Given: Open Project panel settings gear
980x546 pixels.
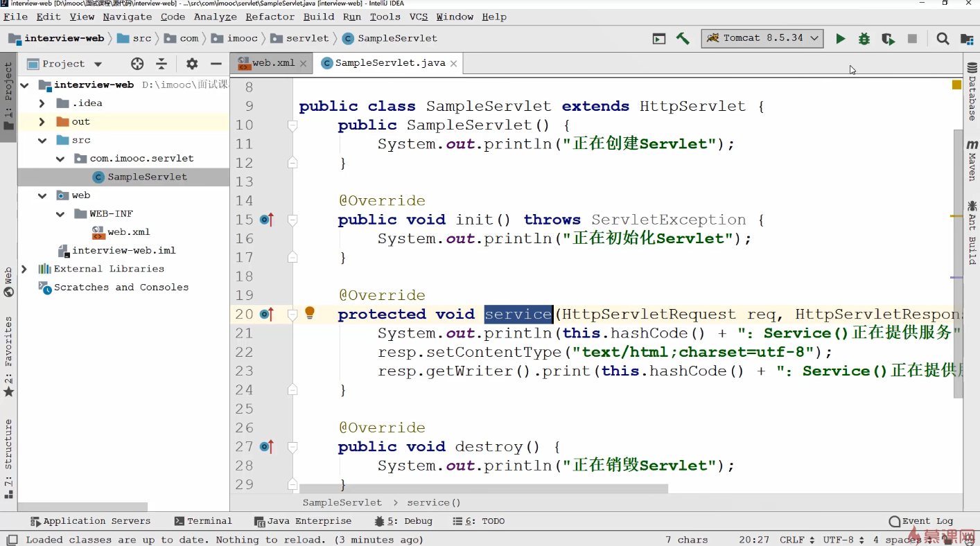Looking at the screenshot, I should 192,64.
